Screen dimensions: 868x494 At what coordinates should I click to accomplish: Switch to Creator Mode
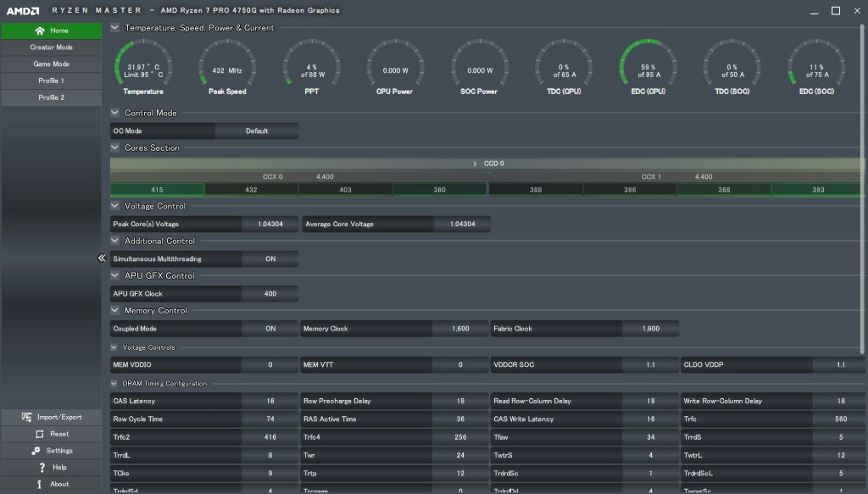click(x=51, y=47)
